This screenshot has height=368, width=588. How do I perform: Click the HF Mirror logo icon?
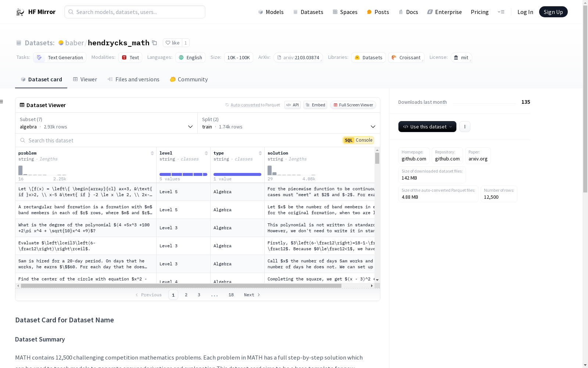(x=20, y=12)
